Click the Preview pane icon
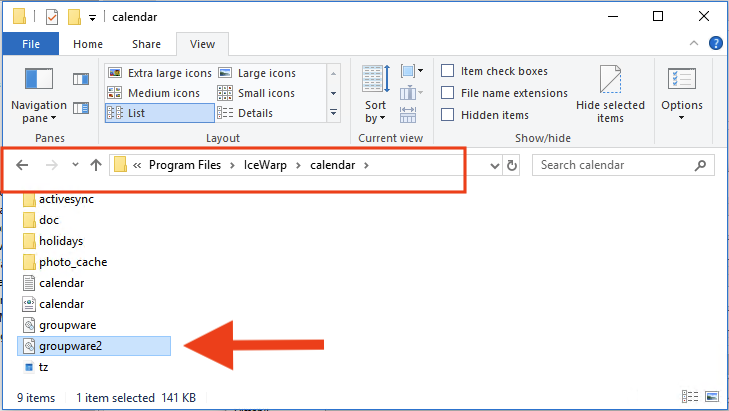 (81, 79)
